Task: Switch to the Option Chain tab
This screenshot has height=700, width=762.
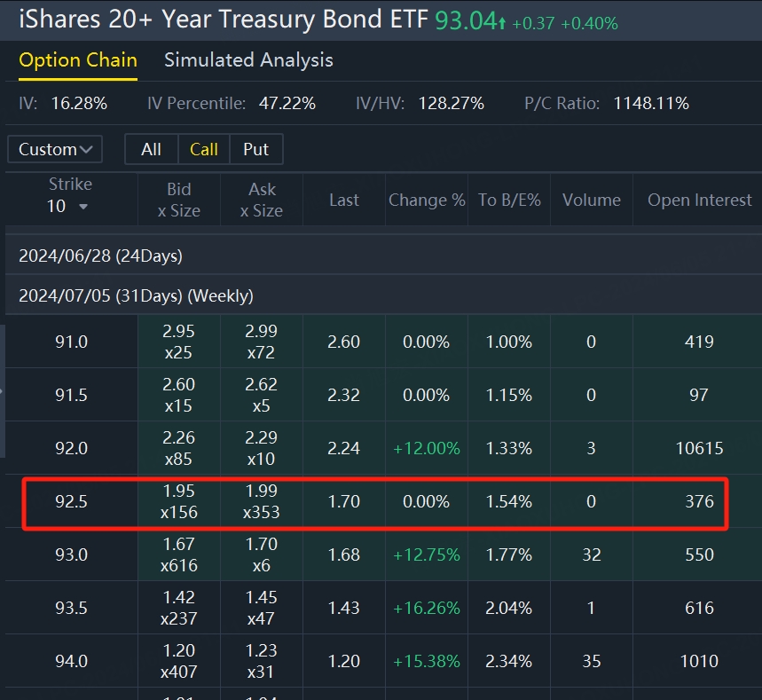Action: click(78, 60)
